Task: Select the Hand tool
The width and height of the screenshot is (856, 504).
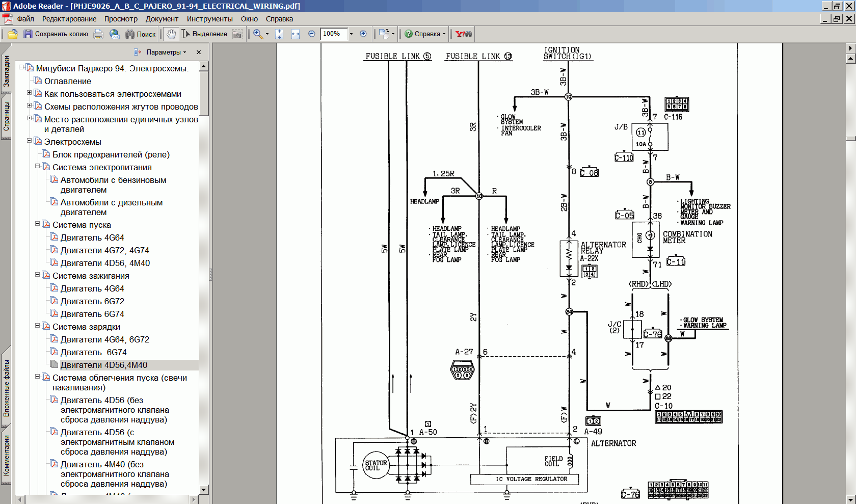Action: pos(171,34)
